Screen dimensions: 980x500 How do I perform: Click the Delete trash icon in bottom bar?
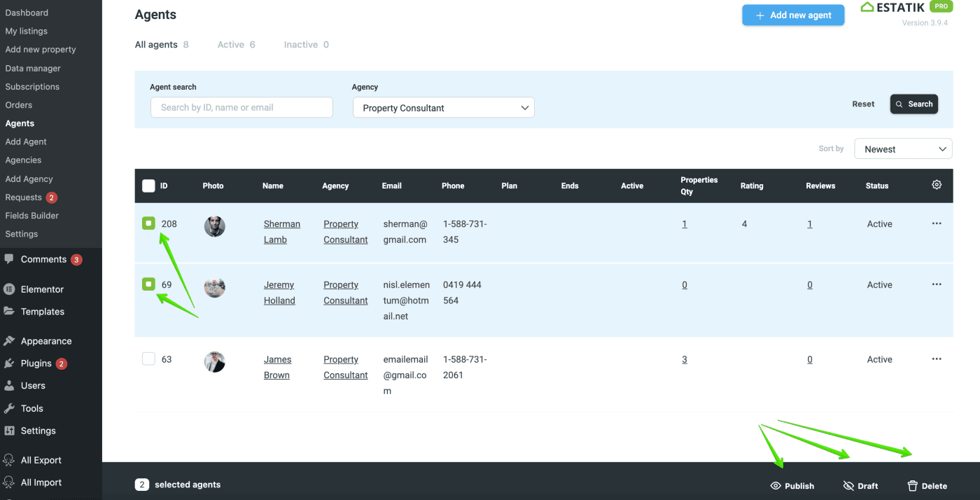coord(912,486)
